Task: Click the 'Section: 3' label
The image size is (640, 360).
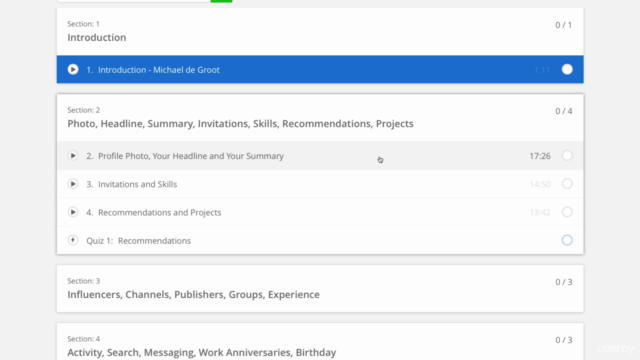Action: click(x=84, y=281)
